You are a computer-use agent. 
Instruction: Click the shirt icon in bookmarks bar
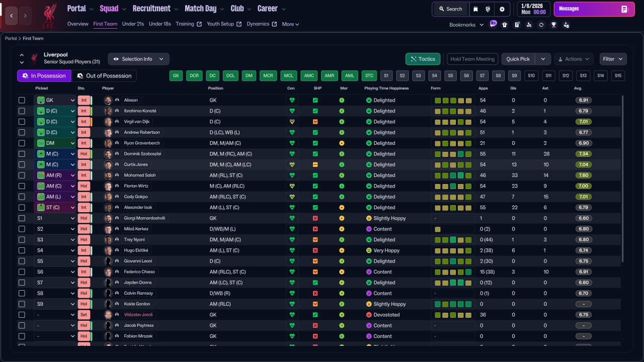click(505, 25)
